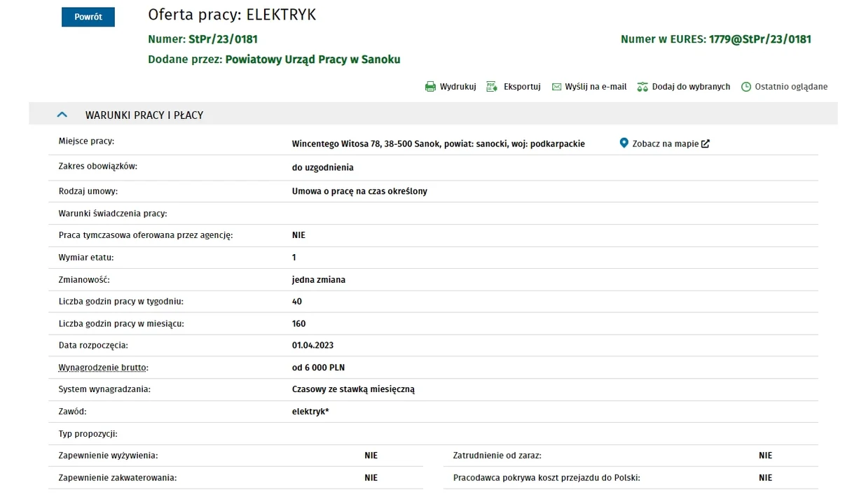859x504 pixels.
Task: Select Wyślij na e-mail option
Action: tap(596, 87)
